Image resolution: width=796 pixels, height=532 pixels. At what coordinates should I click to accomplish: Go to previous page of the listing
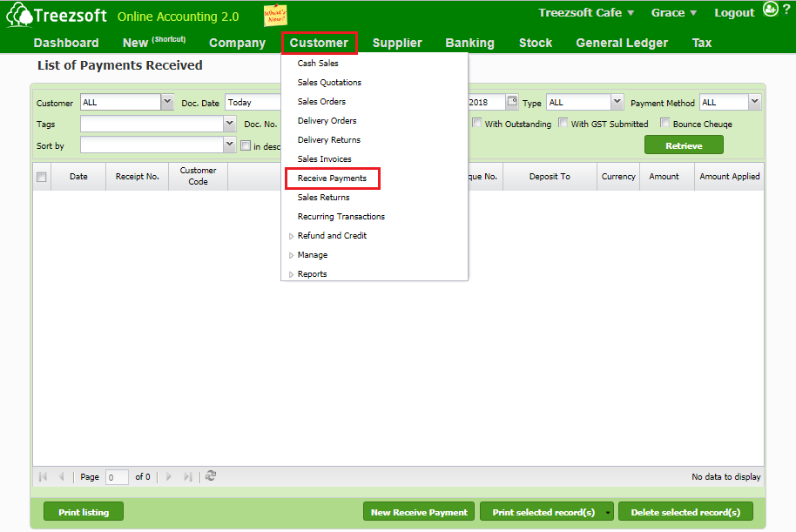(62, 476)
